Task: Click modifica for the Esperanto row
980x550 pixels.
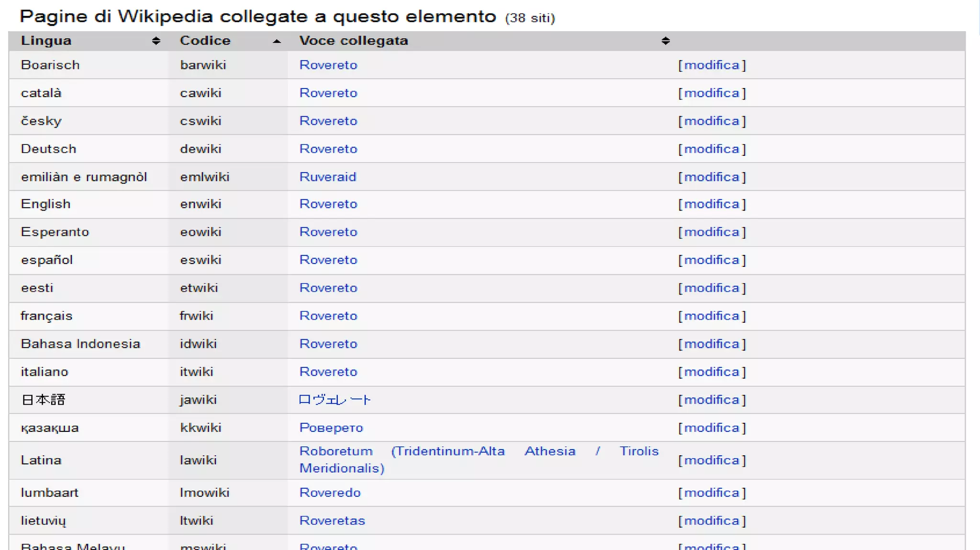Action: (712, 232)
